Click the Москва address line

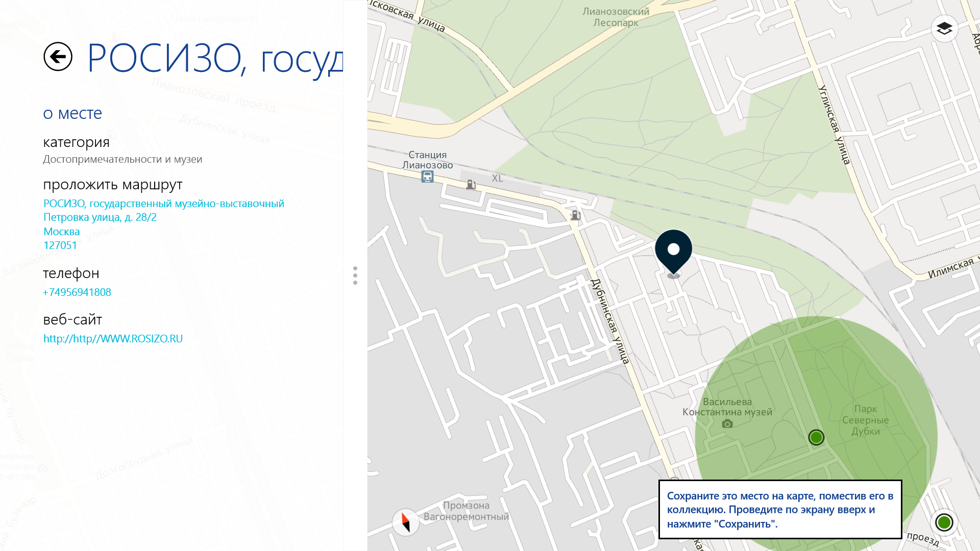[62, 232]
